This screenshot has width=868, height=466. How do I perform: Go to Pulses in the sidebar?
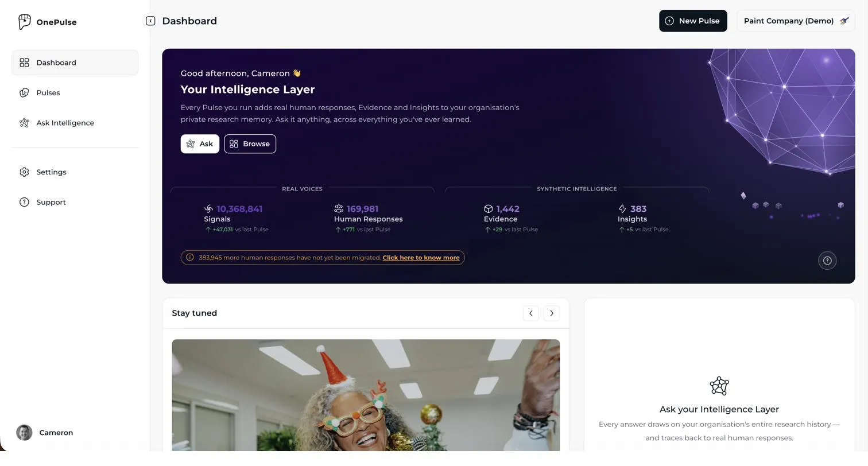[75, 93]
